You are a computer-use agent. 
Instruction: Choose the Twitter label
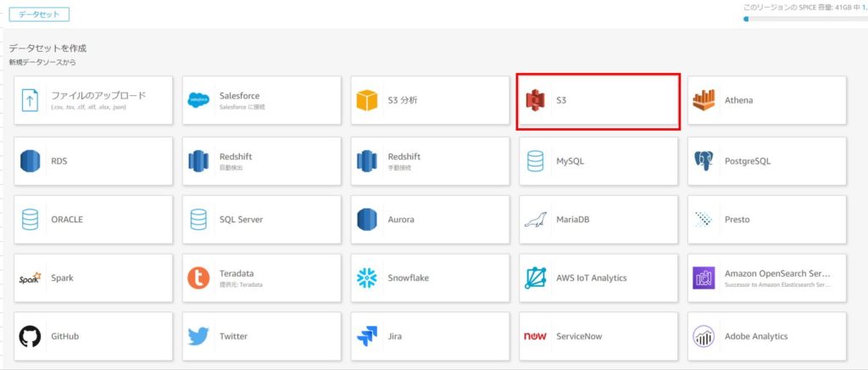(x=233, y=336)
